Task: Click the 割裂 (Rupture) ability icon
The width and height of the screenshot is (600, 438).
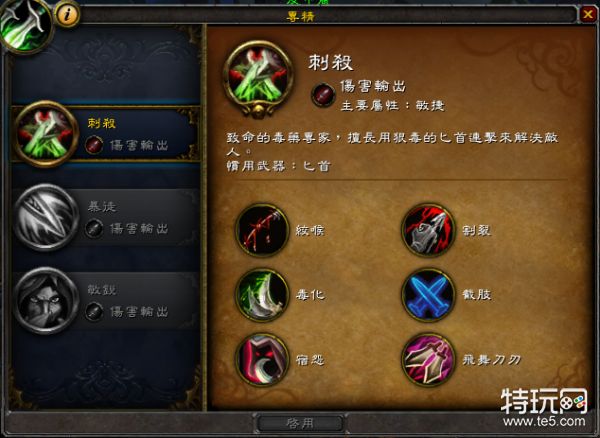Action: coord(428,230)
